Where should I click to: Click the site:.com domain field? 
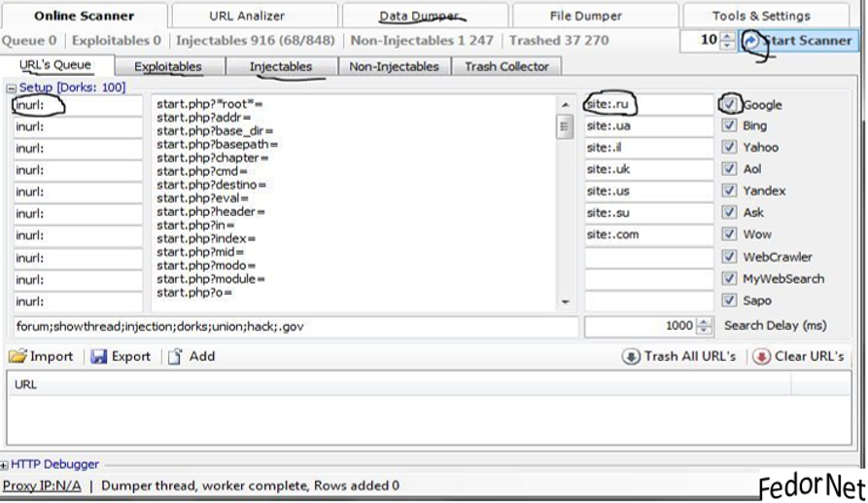point(648,234)
